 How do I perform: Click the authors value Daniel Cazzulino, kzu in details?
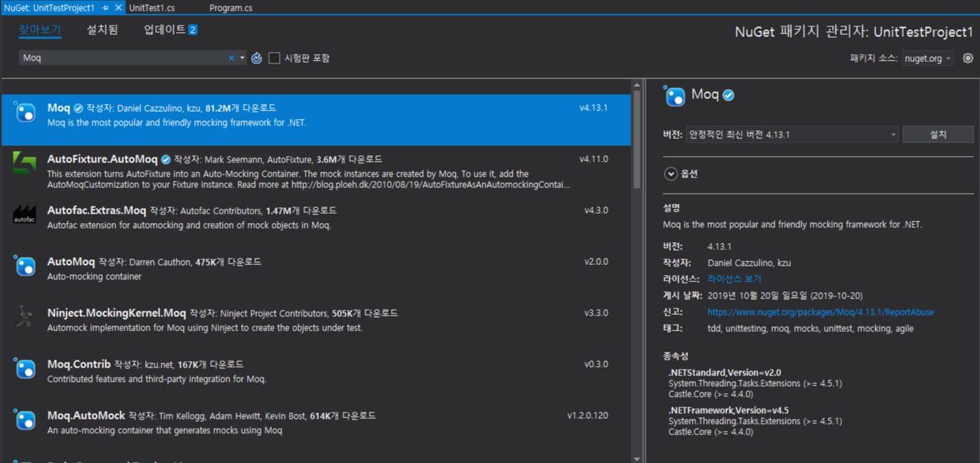[x=749, y=263]
